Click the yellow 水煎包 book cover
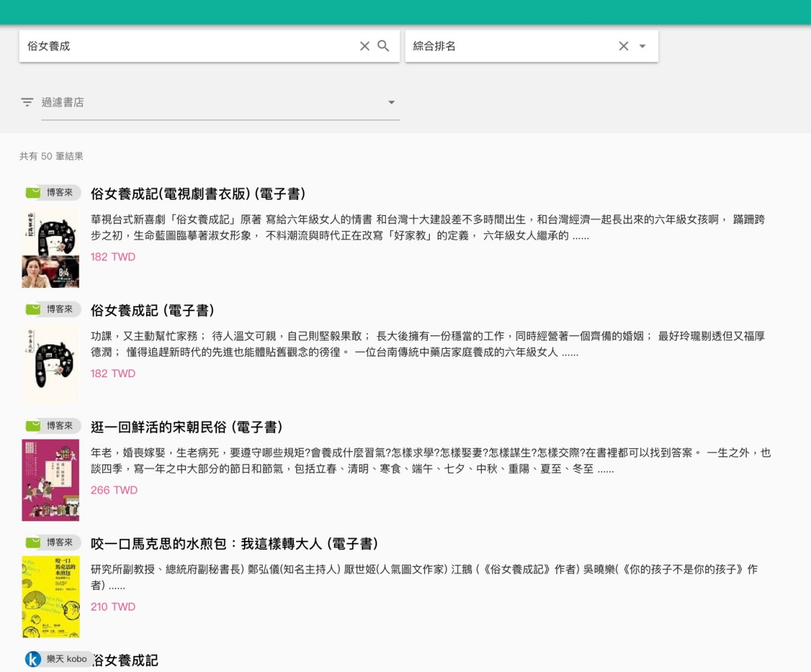 pyautogui.click(x=51, y=596)
